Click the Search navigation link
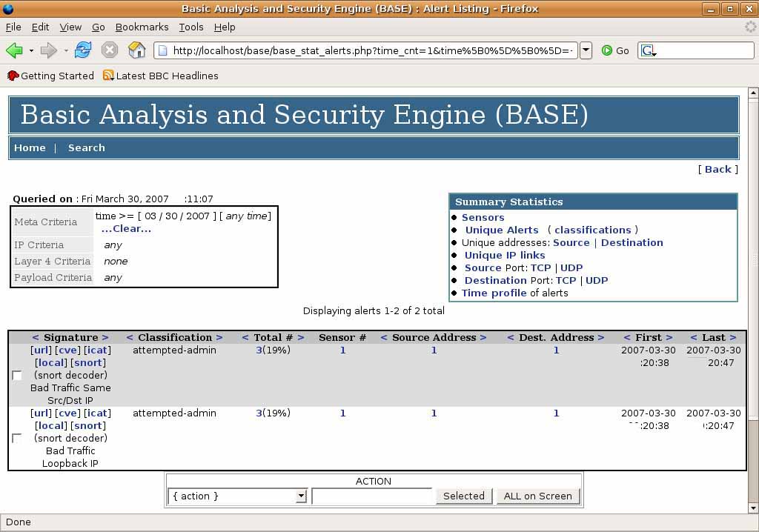 [86, 147]
